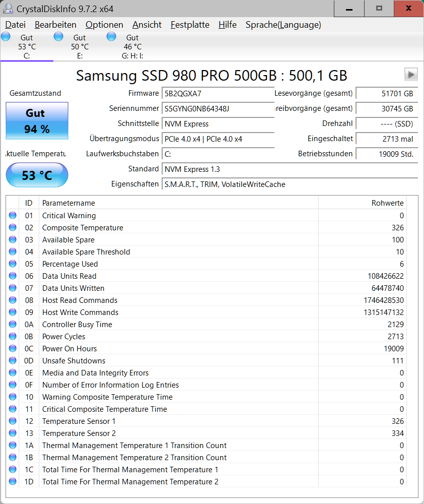
Task: Open the Datei menu
Action: point(16,25)
